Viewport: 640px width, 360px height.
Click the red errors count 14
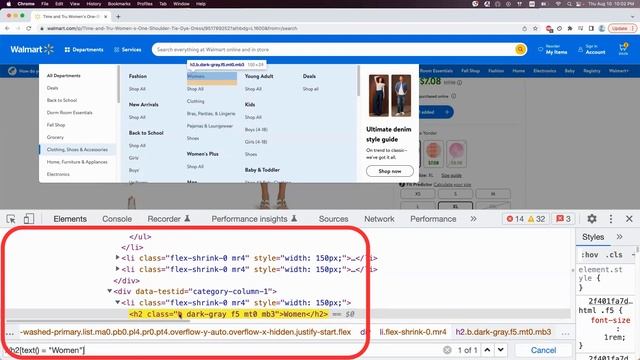point(515,219)
